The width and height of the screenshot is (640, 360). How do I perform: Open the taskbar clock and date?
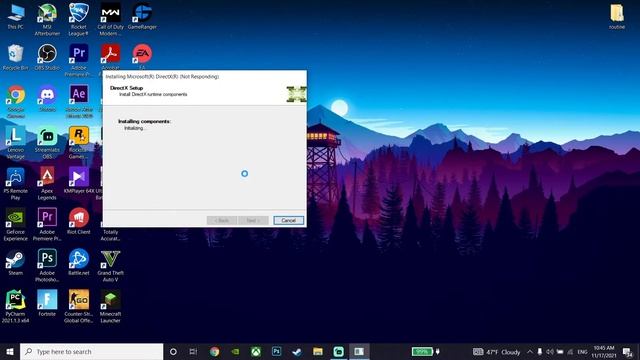[604, 351]
